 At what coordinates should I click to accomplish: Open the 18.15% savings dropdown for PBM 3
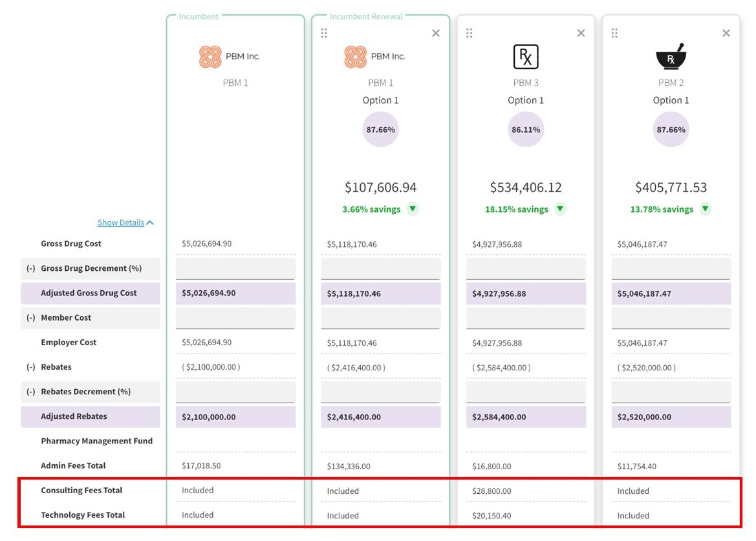559,209
